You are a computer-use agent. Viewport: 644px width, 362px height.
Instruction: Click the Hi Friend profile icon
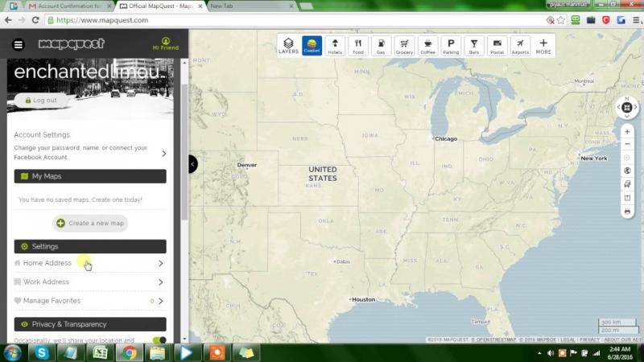(166, 43)
